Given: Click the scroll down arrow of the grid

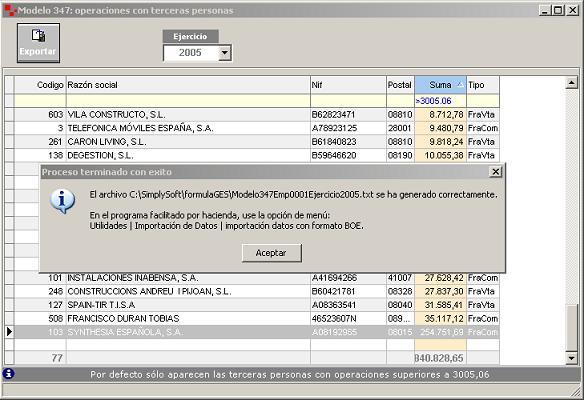Looking at the screenshot, I should pos(571,358).
